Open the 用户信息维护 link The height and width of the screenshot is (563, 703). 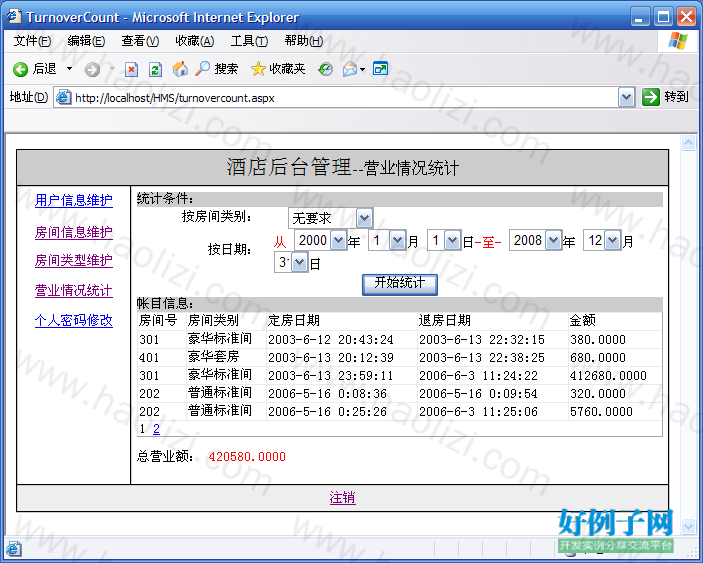pyautogui.click(x=74, y=200)
